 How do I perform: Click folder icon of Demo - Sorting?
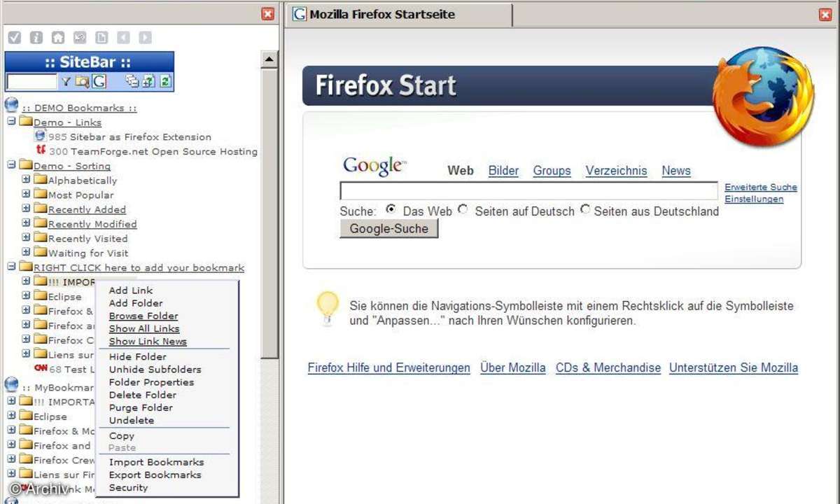click(x=26, y=165)
